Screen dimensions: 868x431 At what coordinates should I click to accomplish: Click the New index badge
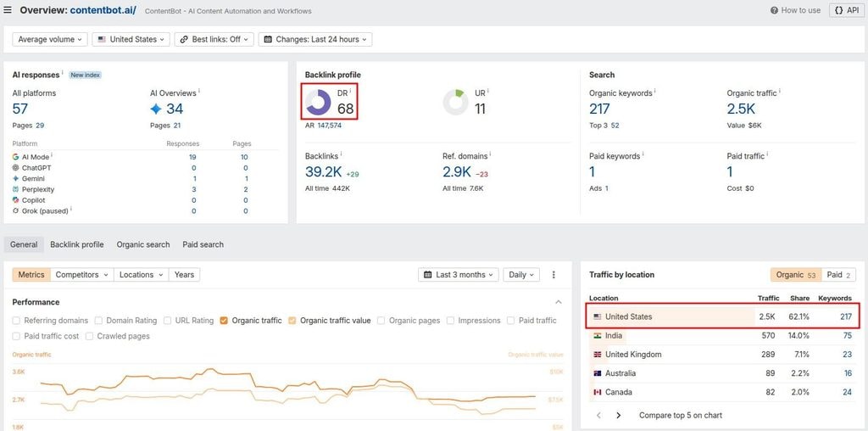pyautogui.click(x=86, y=75)
